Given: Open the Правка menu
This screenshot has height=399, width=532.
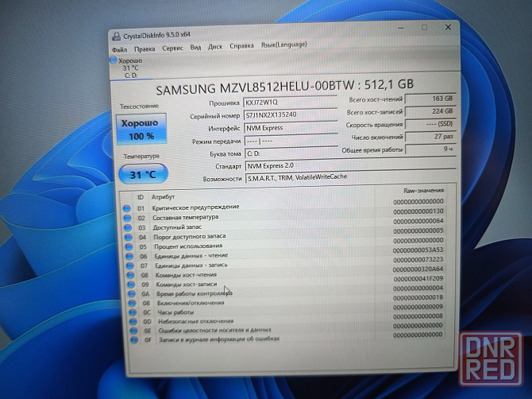Looking at the screenshot, I should pyautogui.click(x=145, y=49).
